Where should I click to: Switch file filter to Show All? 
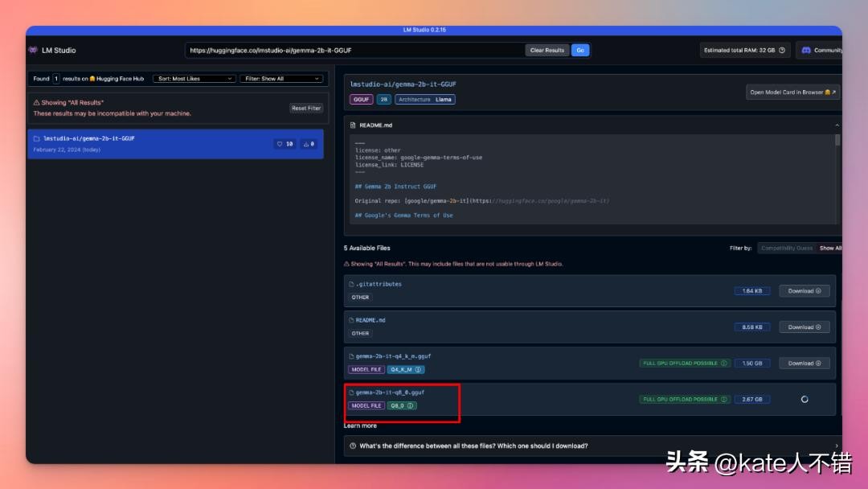click(x=830, y=249)
